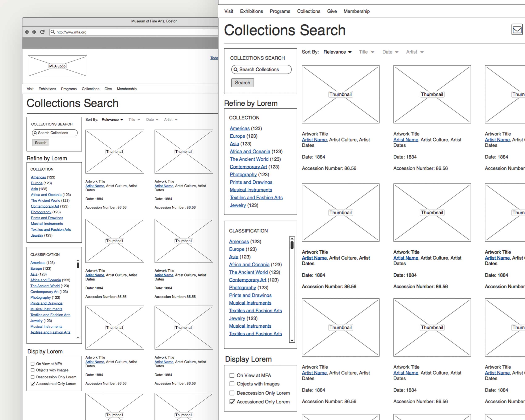Screen dimensions: 525x420
Task: Click the browser back arrow icon
Action: [x=27, y=32]
